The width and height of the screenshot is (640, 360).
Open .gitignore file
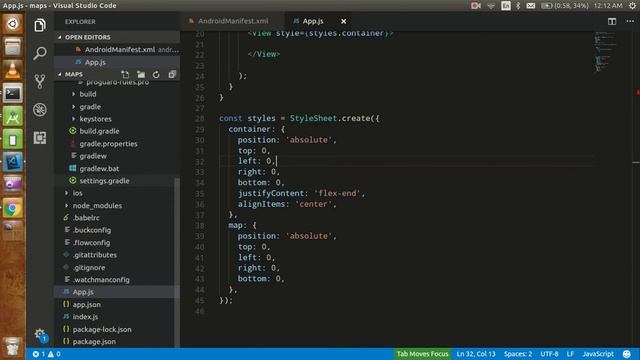coord(89,267)
